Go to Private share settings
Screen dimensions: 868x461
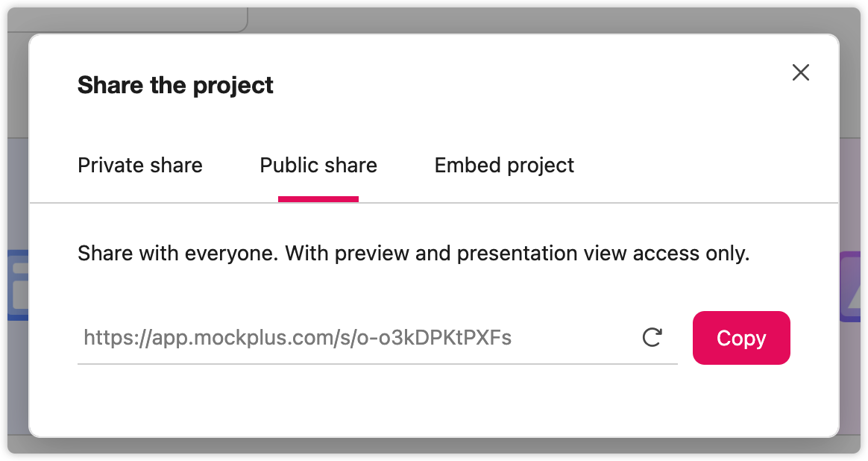click(x=140, y=165)
